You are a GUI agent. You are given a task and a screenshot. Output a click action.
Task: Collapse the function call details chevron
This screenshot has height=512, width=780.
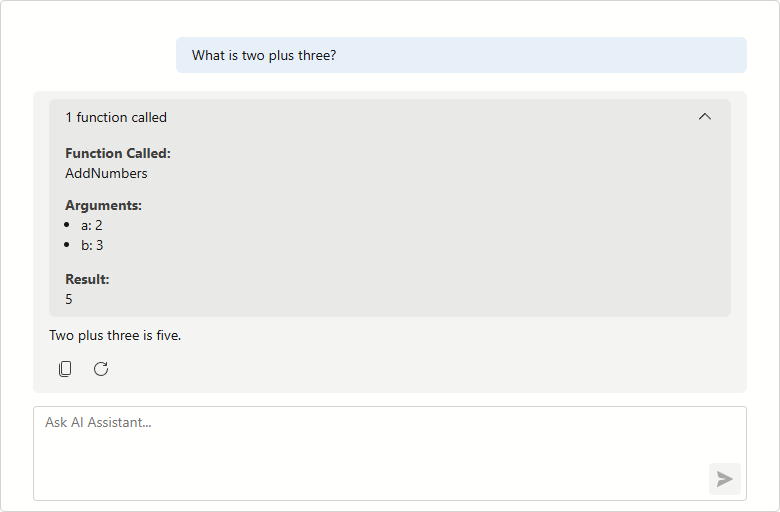point(705,117)
